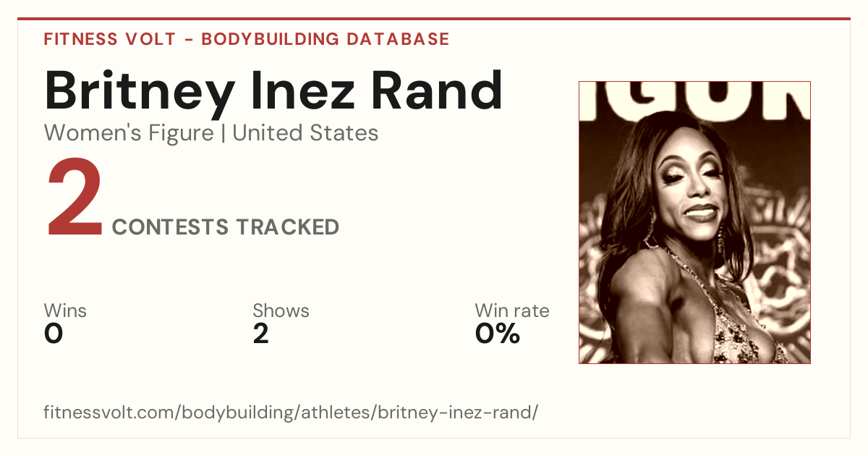
Task: Click the Shows value of 2
Action: [x=261, y=334]
